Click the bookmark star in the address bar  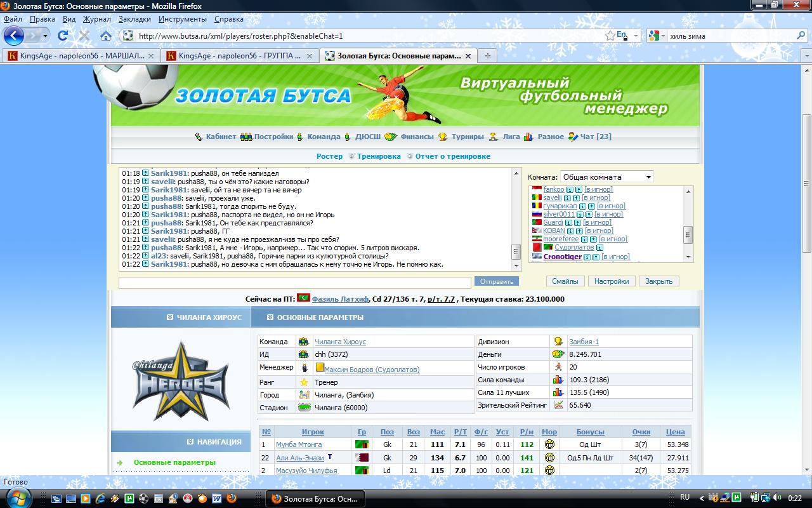point(610,36)
